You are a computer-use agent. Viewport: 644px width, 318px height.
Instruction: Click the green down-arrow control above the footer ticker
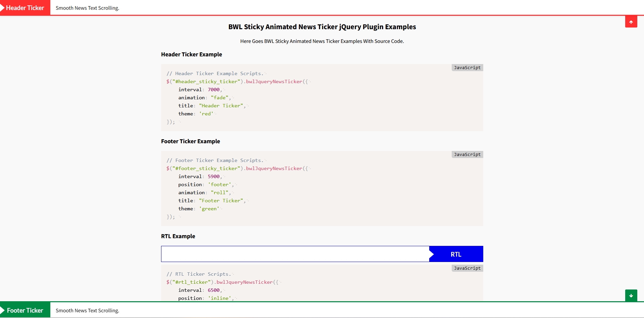pos(631,295)
